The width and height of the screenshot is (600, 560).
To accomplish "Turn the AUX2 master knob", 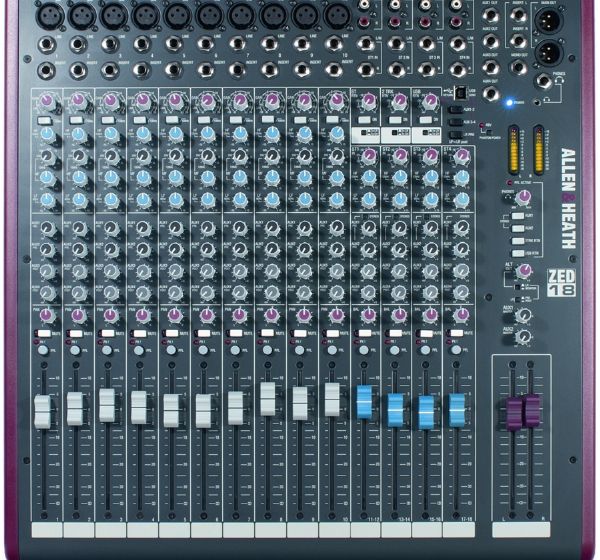I will coord(523,336).
